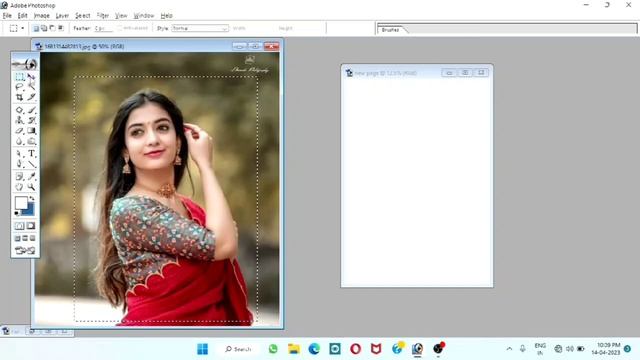Select the Path Selection tool
The image size is (640, 360).
[x=19, y=154]
